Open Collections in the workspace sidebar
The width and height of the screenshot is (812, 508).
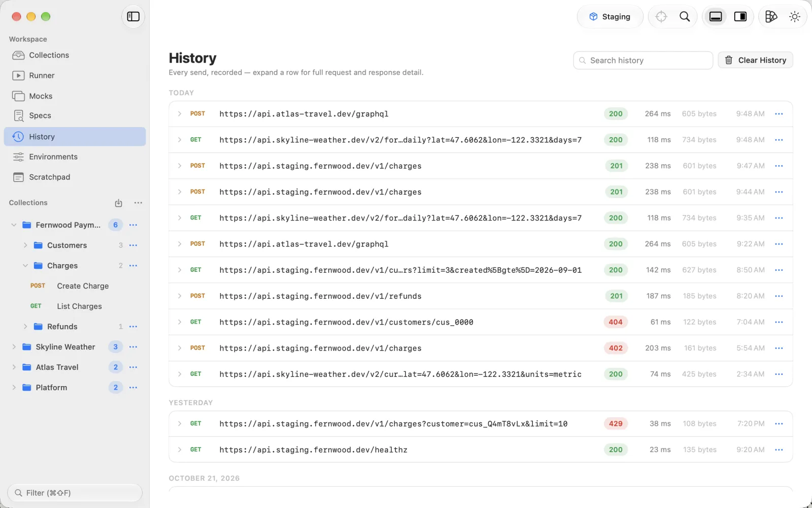(x=75, y=55)
